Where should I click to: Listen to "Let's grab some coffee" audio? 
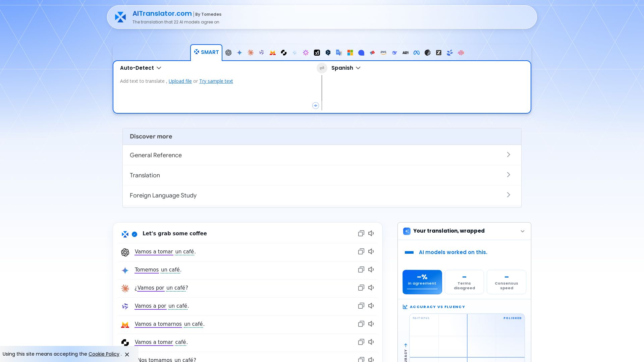click(371, 234)
